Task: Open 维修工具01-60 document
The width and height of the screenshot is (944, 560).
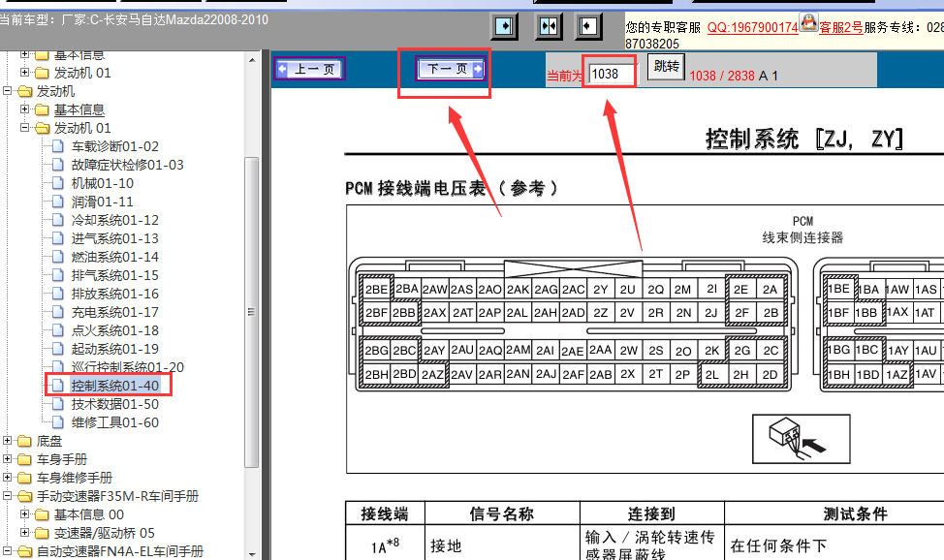Action: pos(115,422)
